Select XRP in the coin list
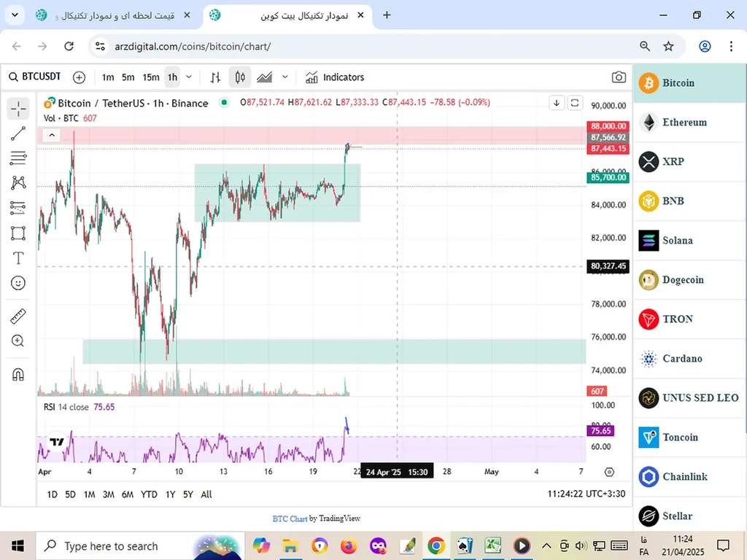Screen dimensions: 747x560 (x=689, y=162)
